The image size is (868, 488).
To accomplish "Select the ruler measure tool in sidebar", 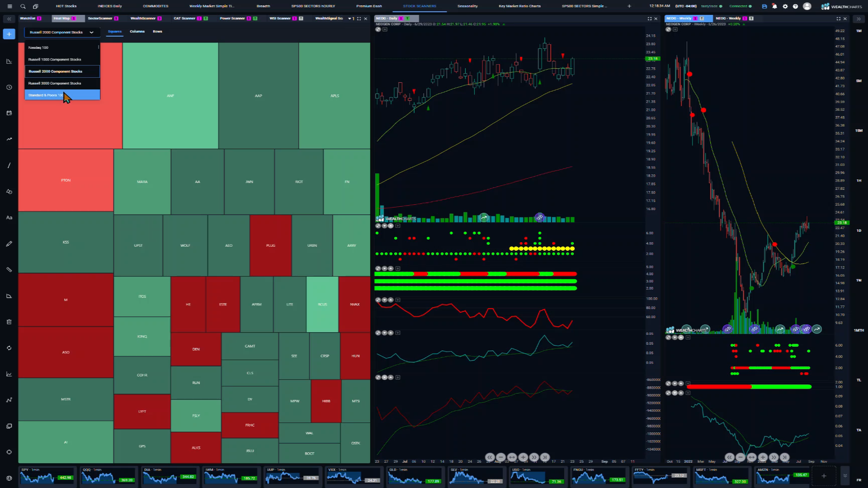I will point(9,270).
